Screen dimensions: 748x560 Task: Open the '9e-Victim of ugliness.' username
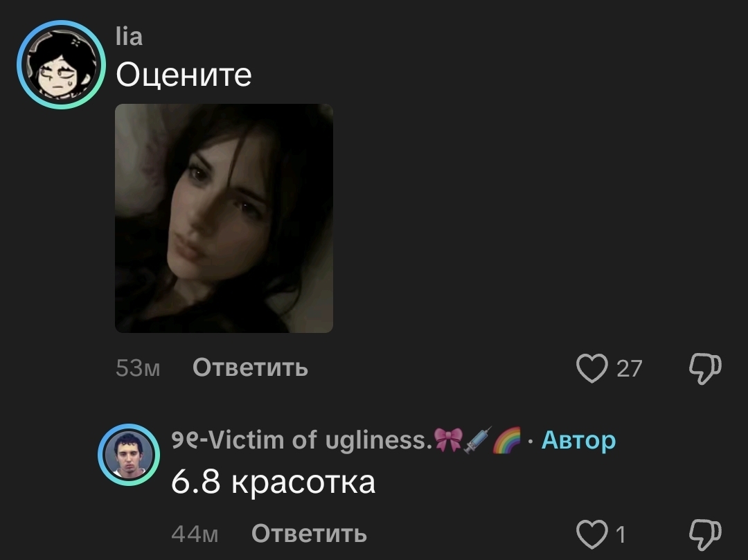(301, 440)
